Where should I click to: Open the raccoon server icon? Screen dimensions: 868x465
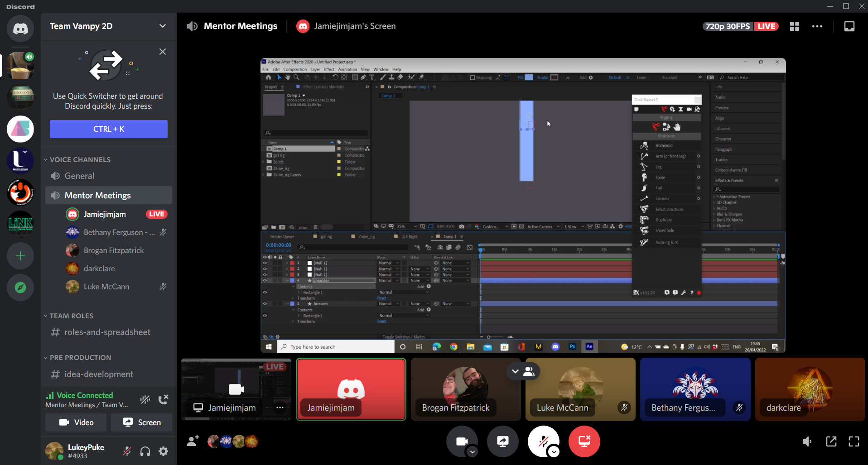20,97
